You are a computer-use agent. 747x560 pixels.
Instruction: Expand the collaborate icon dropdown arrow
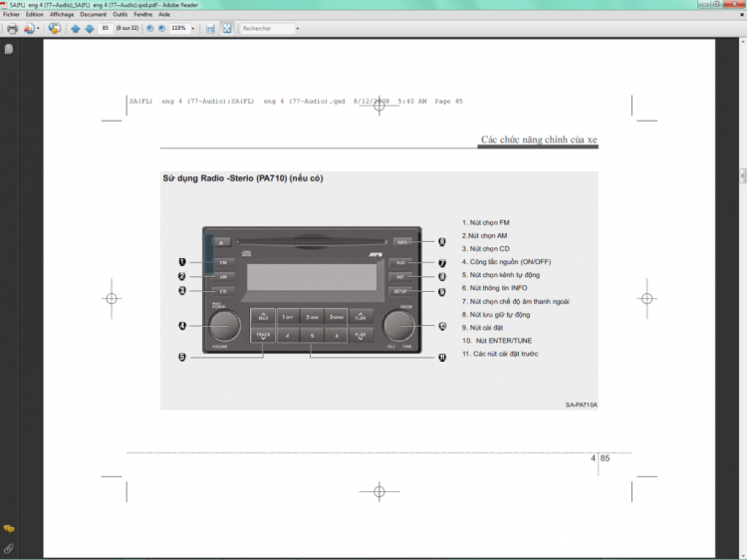coord(38,29)
